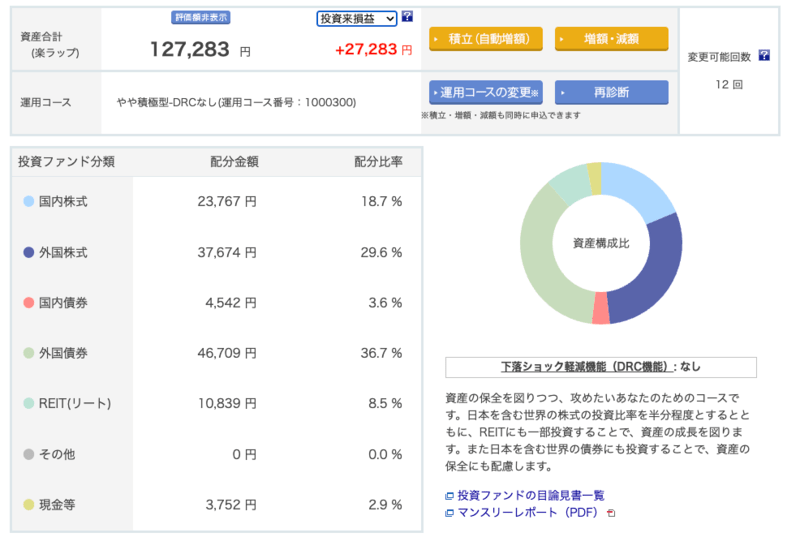The width and height of the screenshot is (800, 537).
Task: Click PDF icon after マンスリーレポート link
Action: pos(611,513)
